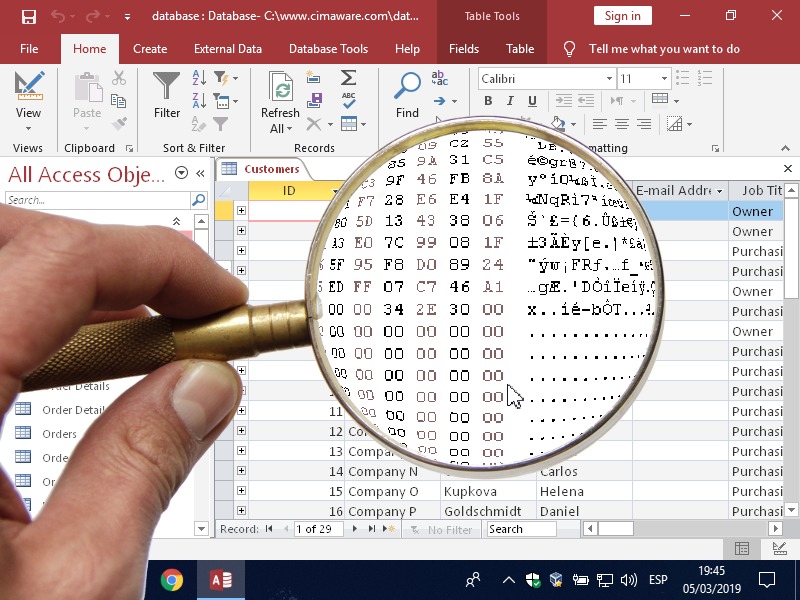
Task: Sort descending with the Z-A icon
Action: (199, 101)
